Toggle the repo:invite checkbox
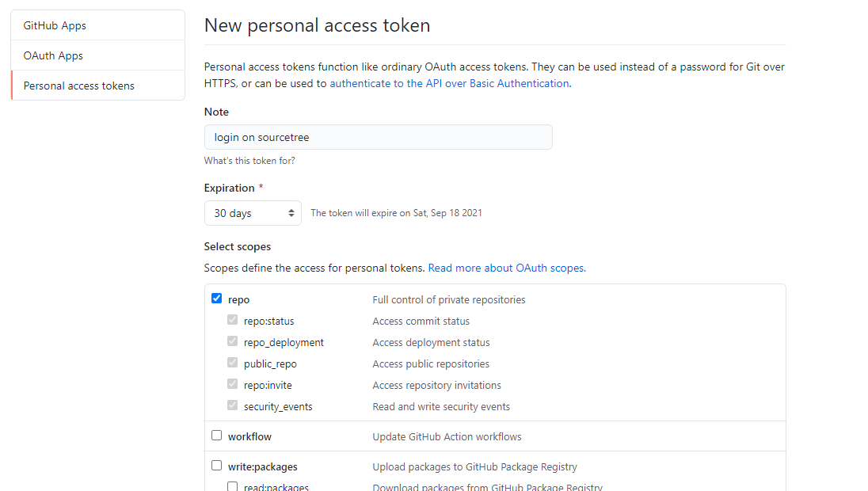This screenshot has height=491, width=868. coord(233,384)
